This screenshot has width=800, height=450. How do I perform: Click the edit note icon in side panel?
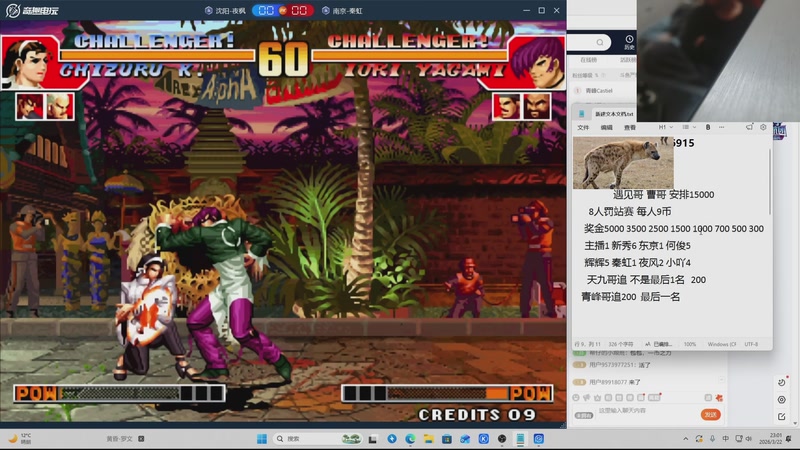pos(782,417)
